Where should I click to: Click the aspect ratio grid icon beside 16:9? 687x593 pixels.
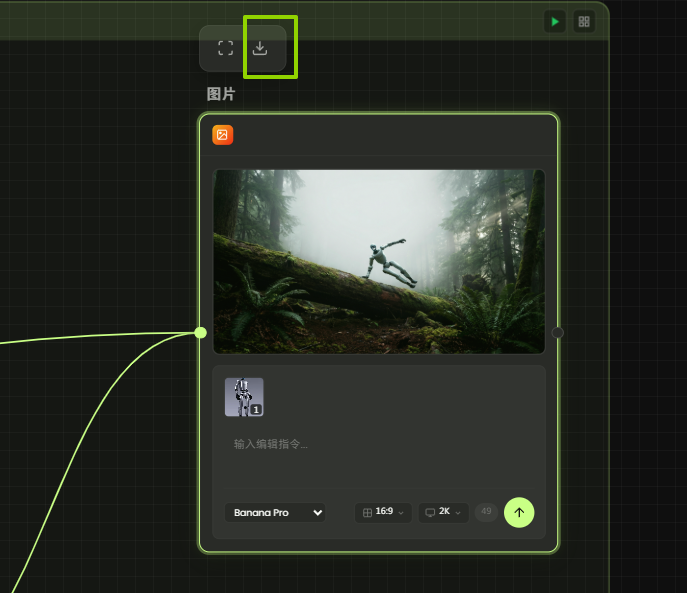click(367, 512)
